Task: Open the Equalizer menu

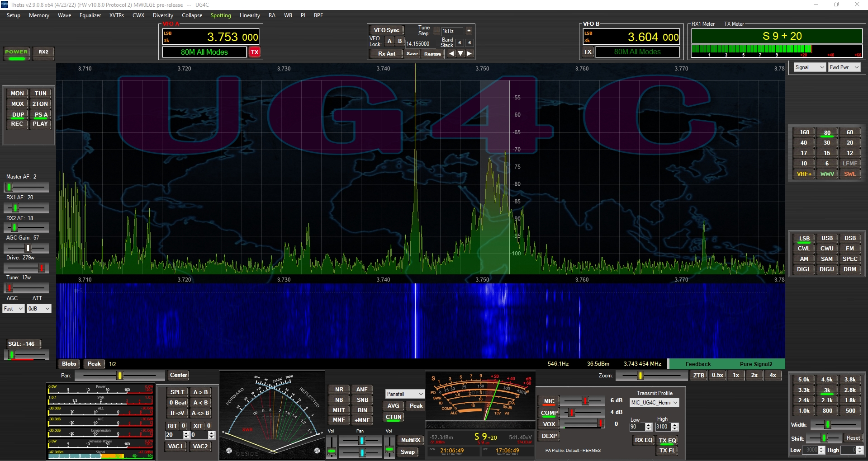Action: pyautogui.click(x=90, y=15)
